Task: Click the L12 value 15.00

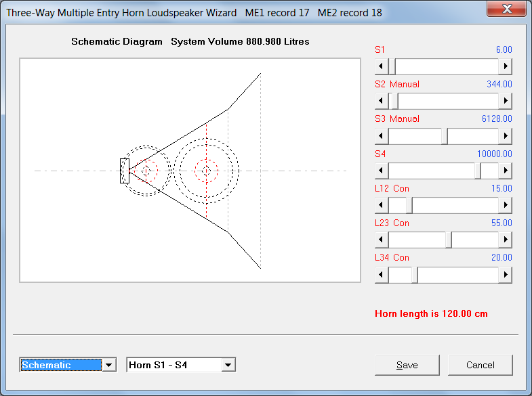Action: [x=502, y=188]
